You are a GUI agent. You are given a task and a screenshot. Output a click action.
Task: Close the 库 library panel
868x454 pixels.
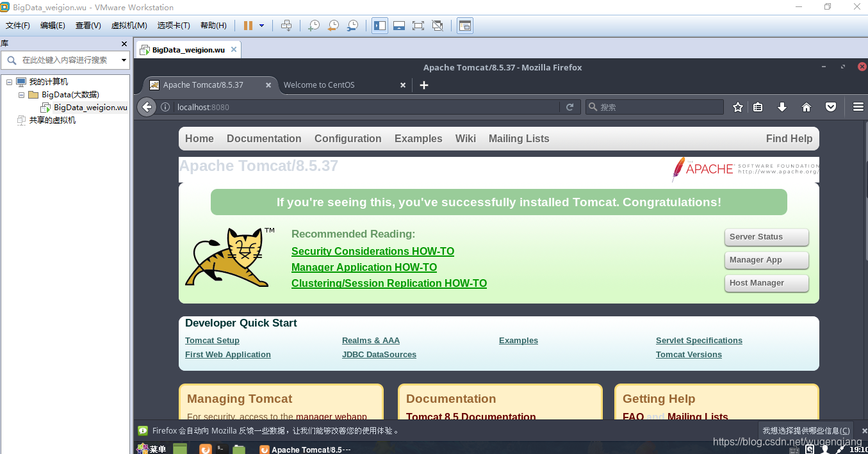point(124,44)
